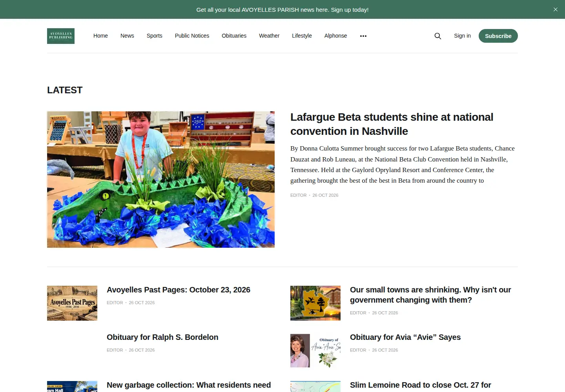The image size is (565, 392).
Task: Click the Sign in link
Action: pyautogui.click(x=462, y=36)
